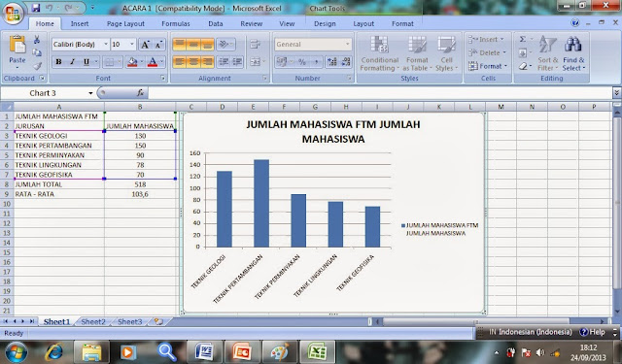The image size is (622, 364).
Task: Open the font size dropdown
Action: (x=132, y=44)
